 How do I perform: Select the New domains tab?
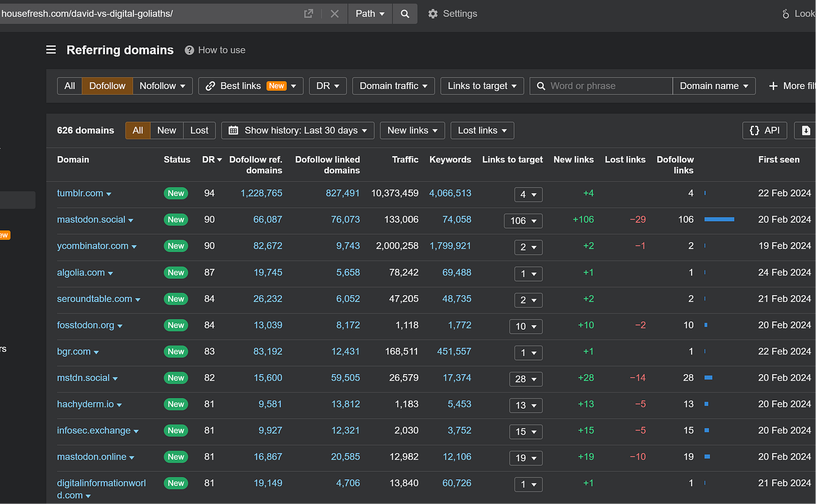(x=166, y=130)
